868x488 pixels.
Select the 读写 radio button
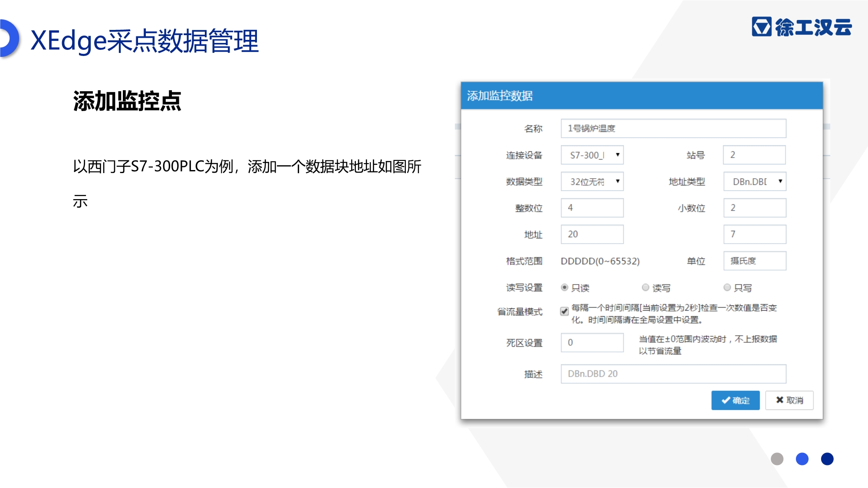[645, 287]
